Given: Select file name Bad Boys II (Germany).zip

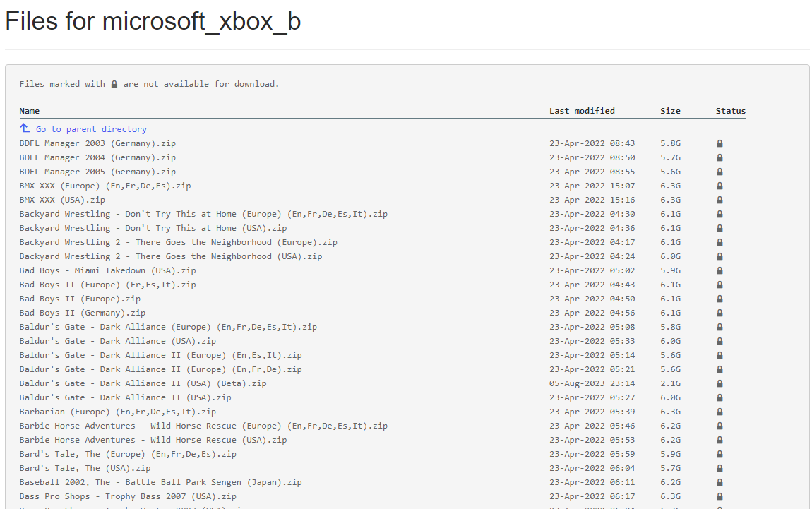Looking at the screenshot, I should [83, 313].
